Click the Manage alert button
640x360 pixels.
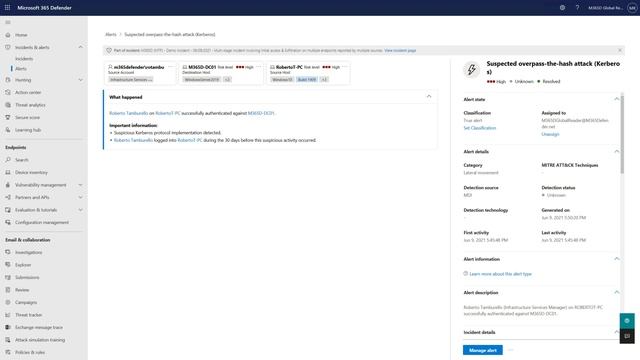(x=482, y=350)
